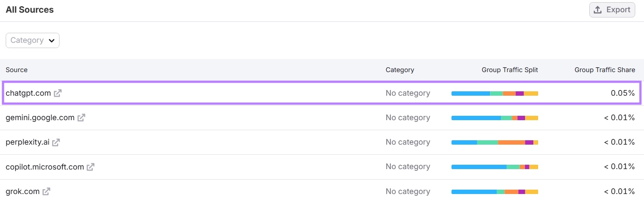Click the gemini.google.com source name
The width and height of the screenshot is (644, 201).
tap(40, 118)
